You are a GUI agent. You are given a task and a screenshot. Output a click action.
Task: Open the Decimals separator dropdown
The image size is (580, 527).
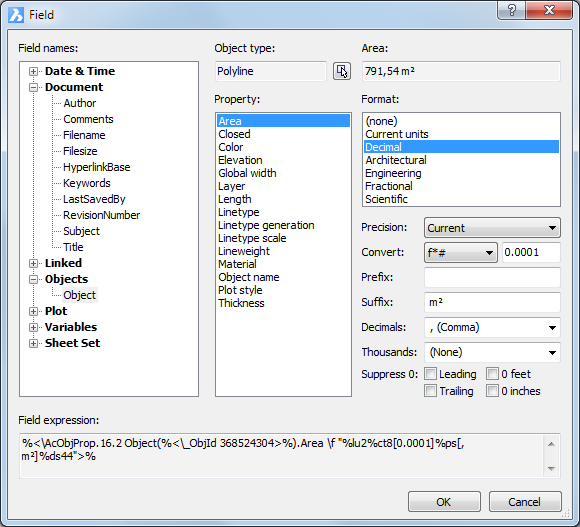click(492, 327)
